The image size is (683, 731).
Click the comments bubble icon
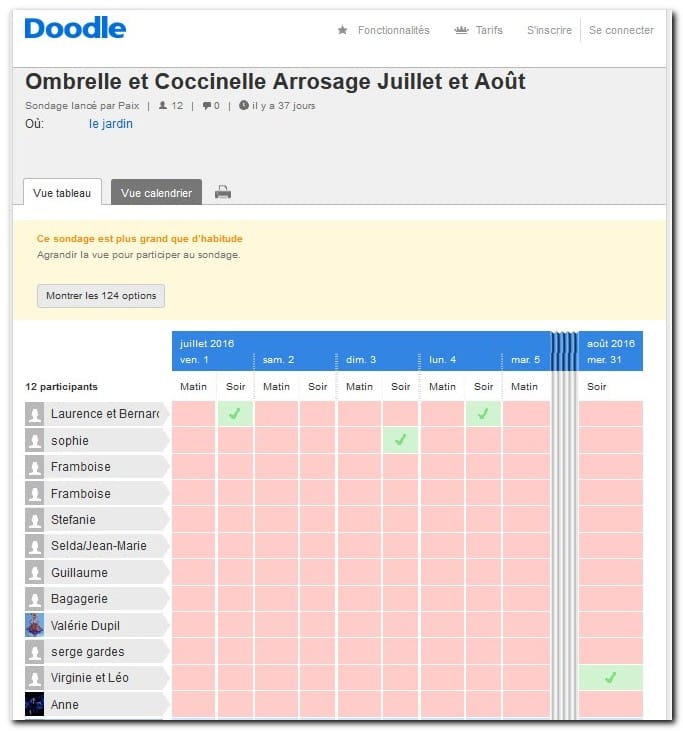(x=207, y=106)
